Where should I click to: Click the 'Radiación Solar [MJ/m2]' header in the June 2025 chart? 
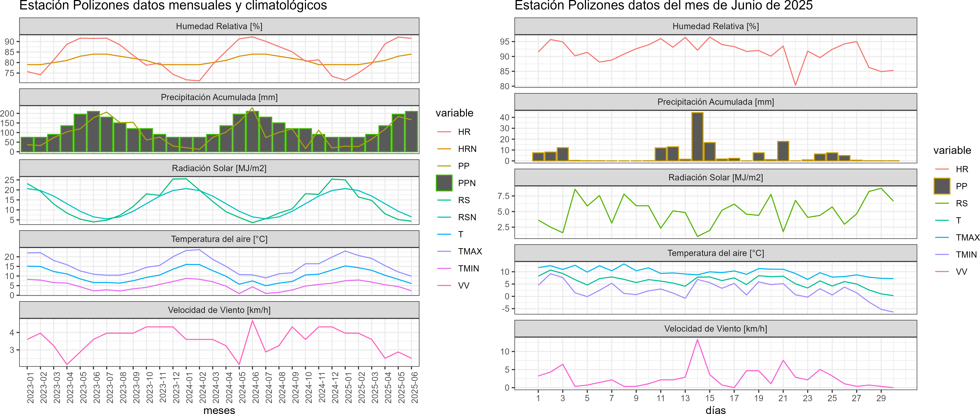(x=716, y=178)
